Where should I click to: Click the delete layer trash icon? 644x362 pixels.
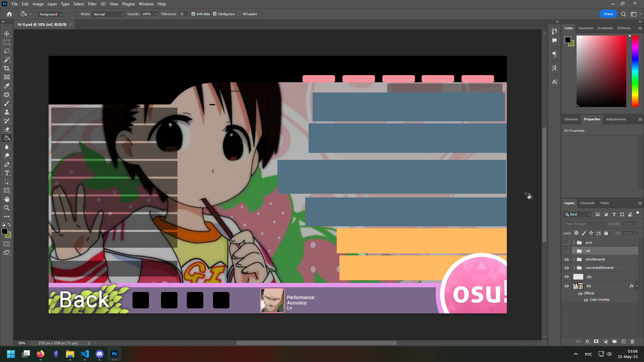coord(633,342)
